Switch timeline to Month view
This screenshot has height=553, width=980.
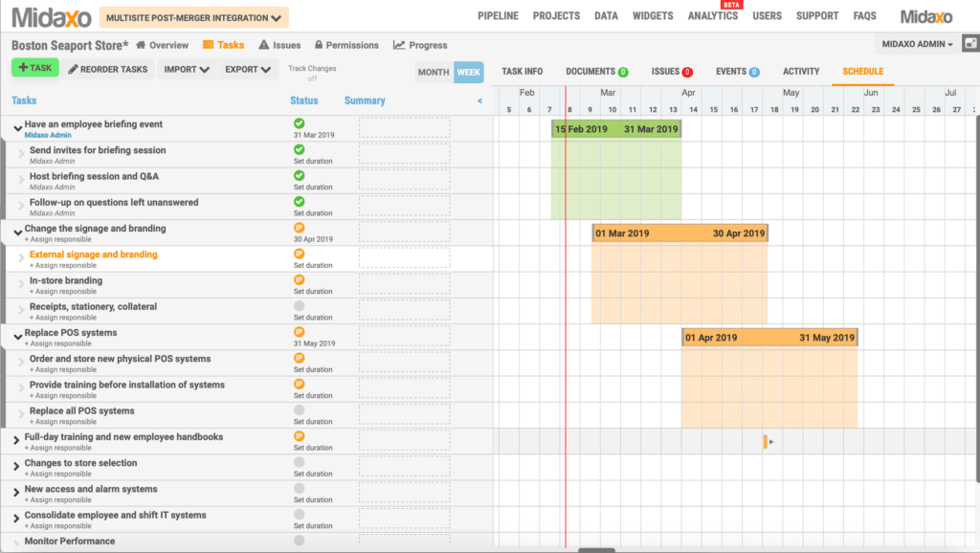point(434,72)
